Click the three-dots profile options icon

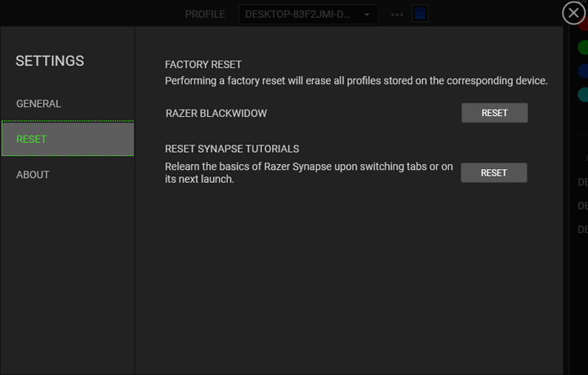(397, 15)
